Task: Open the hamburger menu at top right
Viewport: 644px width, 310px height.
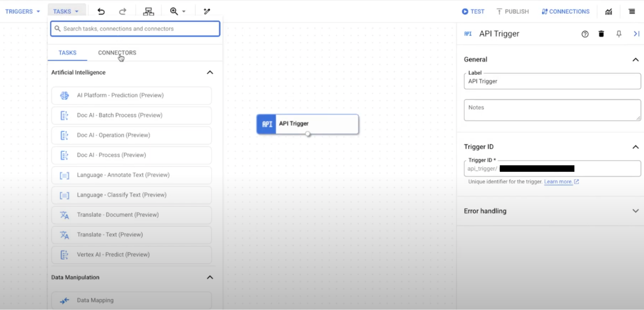Action: (x=632, y=11)
